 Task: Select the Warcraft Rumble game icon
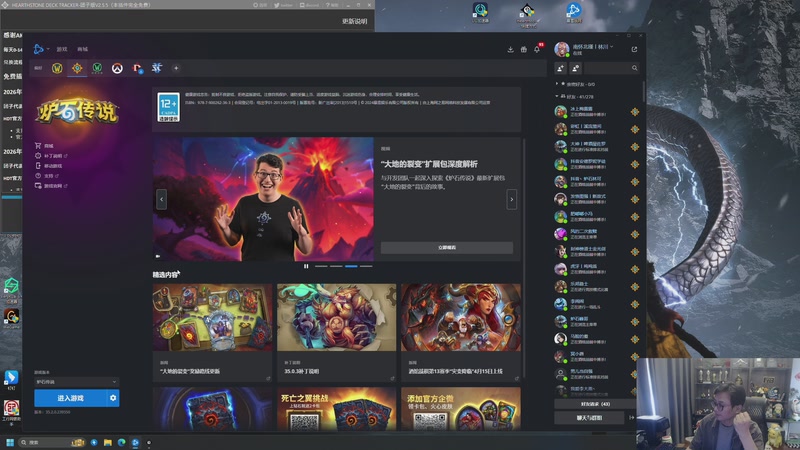pyautogui.click(x=137, y=68)
